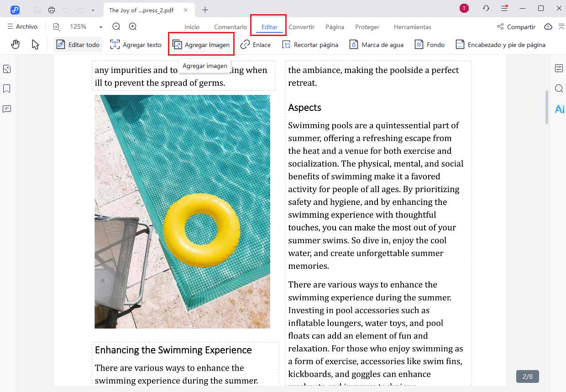Viewport: 566px width, 392px height.
Task: Open the comments sidebar panel
Action: 7,109
